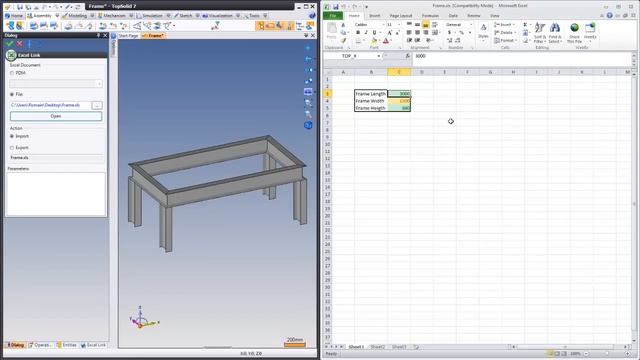Switch to the Operations panel tab at bottom
Image resolution: width=640 pixels, height=360 pixels.
[40, 345]
